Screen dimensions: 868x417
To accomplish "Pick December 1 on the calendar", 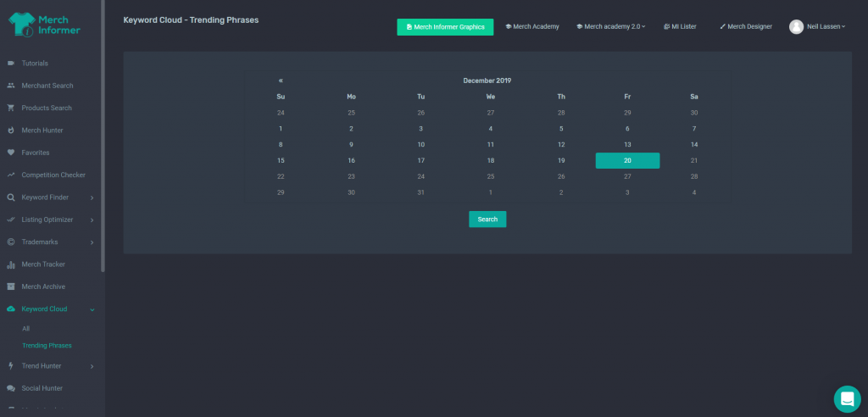I will coord(281,129).
